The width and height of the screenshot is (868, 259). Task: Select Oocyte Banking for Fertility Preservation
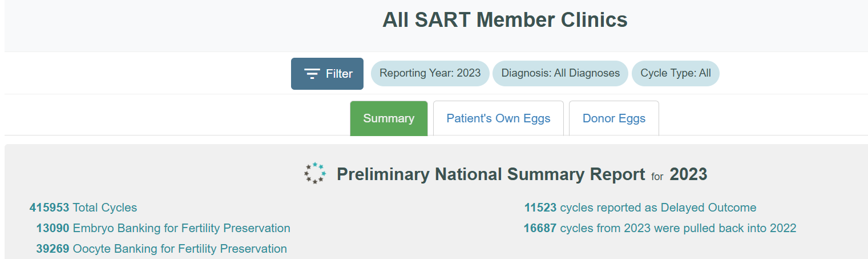(180, 249)
